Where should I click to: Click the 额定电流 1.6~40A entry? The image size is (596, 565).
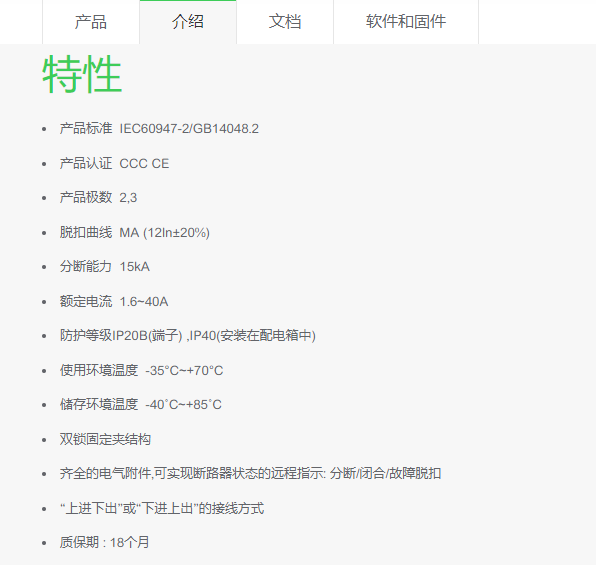tap(114, 302)
